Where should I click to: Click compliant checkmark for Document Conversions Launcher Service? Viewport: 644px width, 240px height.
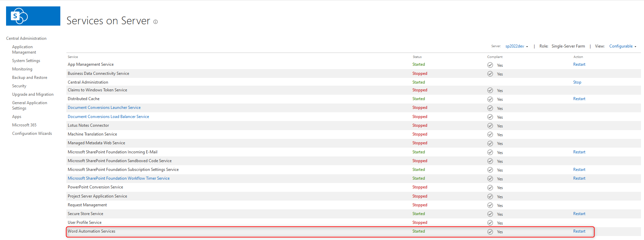pyautogui.click(x=490, y=108)
